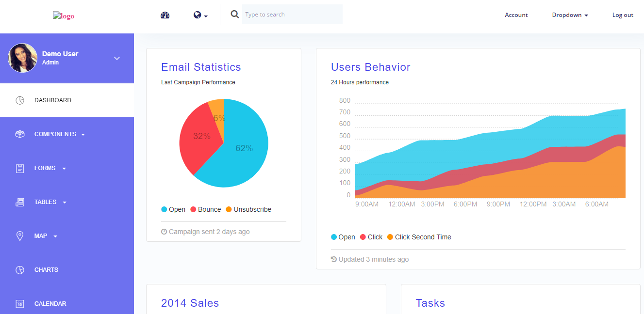Image resolution: width=644 pixels, height=314 pixels.
Task: Click the Tasks card heading
Action: coord(430,303)
